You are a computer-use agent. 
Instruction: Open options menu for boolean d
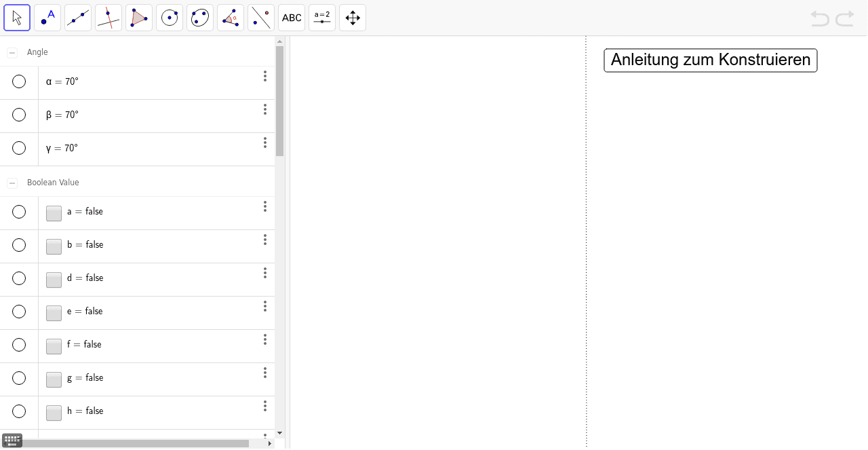265,273
